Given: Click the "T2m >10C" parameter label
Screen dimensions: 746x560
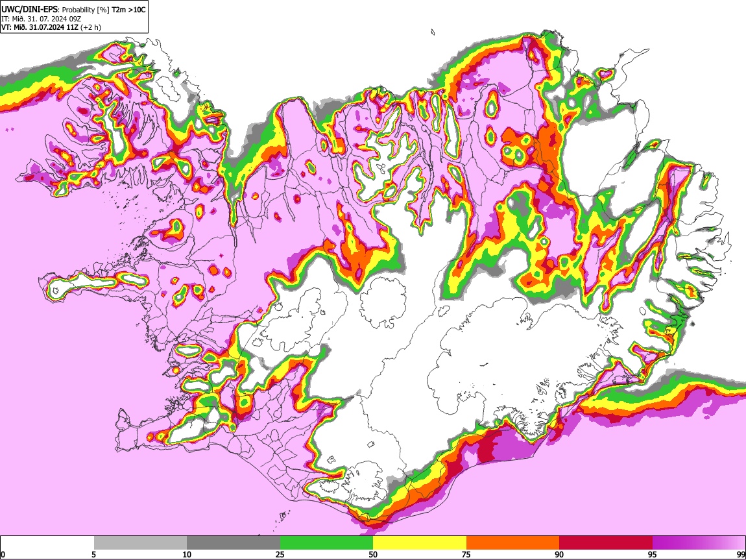Looking at the screenshot, I should (128, 10).
